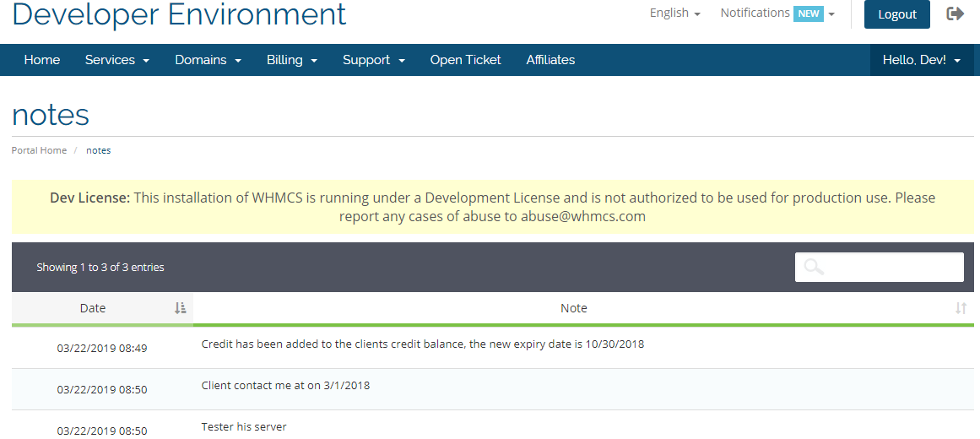Click the Date column sort icon
Screen dimensions: 980x439
tap(180, 307)
